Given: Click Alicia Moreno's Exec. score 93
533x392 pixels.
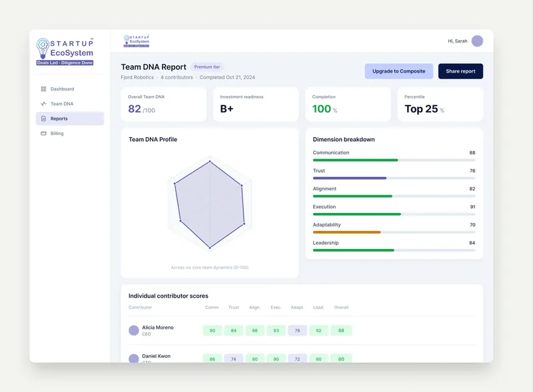Looking at the screenshot, I should [x=276, y=331].
